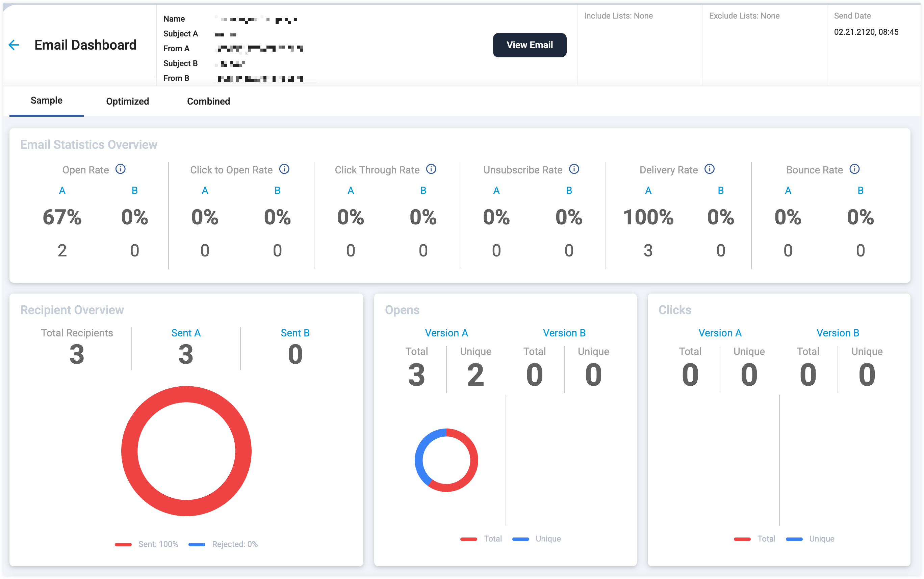This screenshot has height=579, width=924.
Task: Click the Click to Open Rate info icon
Action: coord(284,169)
